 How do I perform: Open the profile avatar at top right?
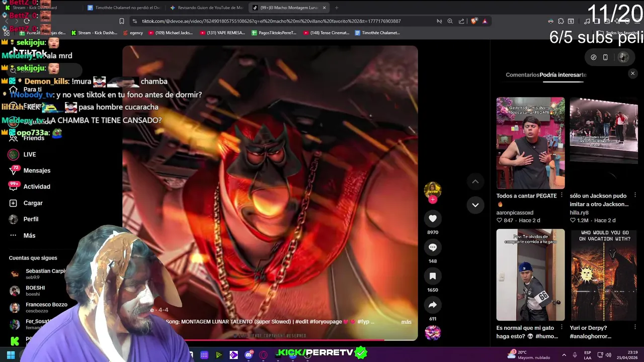click(623, 57)
